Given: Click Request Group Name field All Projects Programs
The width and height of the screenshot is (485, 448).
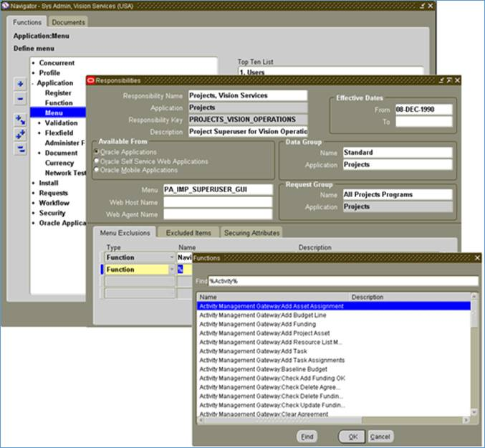Looking at the screenshot, I should (398, 194).
